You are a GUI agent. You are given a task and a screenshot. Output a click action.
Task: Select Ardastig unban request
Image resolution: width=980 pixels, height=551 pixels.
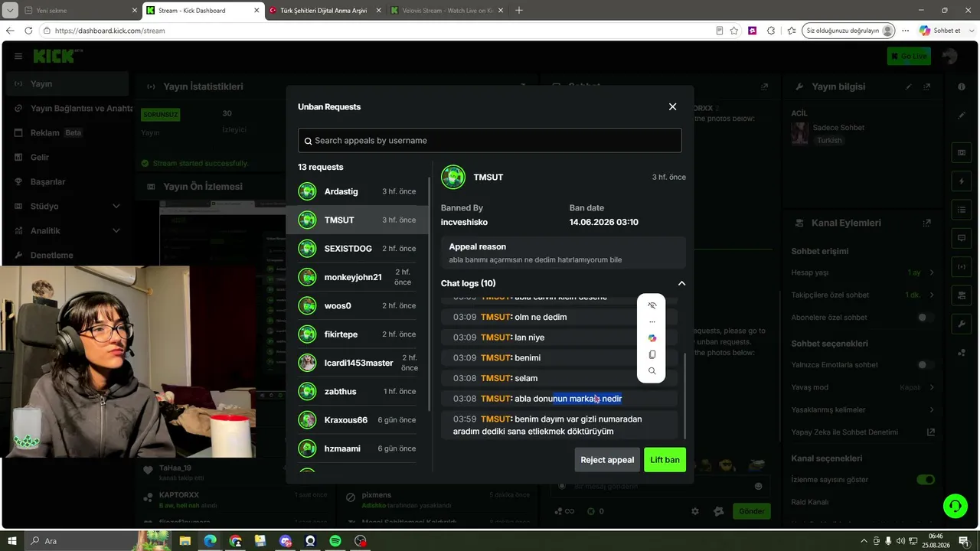357,191
